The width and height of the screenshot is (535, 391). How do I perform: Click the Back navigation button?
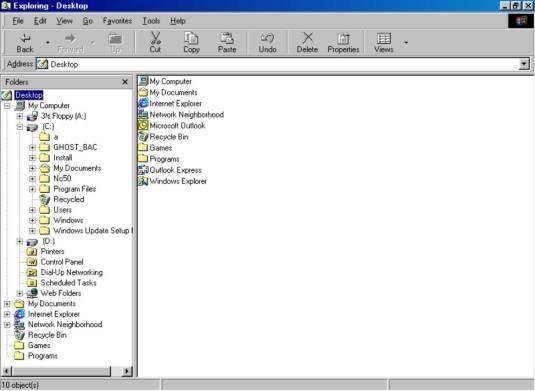[x=25, y=42]
